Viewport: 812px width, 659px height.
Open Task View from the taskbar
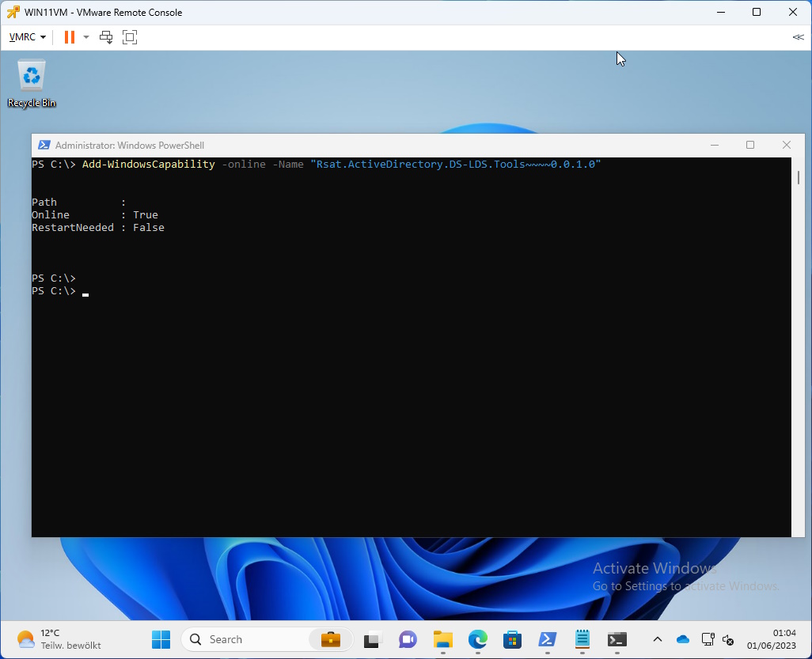point(372,640)
